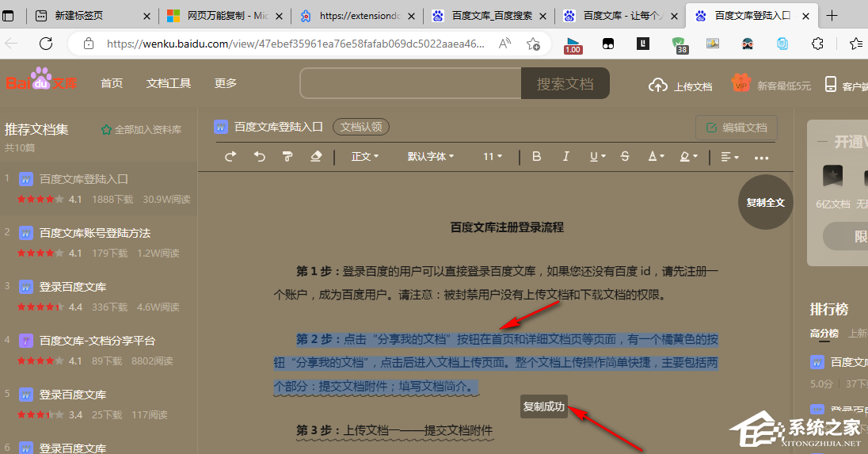Apply strikethrough formatting
Screen dimensions: 868x454
pos(625,157)
